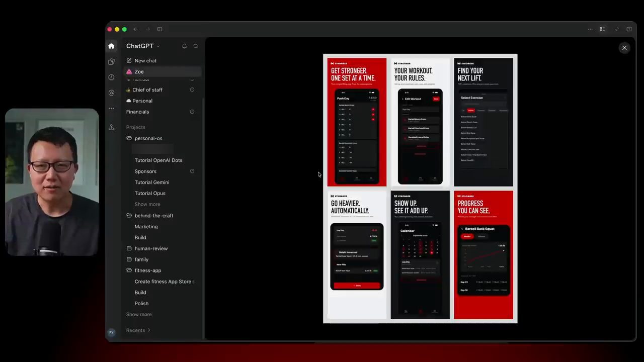Expand the family project folder

[x=129, y=259]
